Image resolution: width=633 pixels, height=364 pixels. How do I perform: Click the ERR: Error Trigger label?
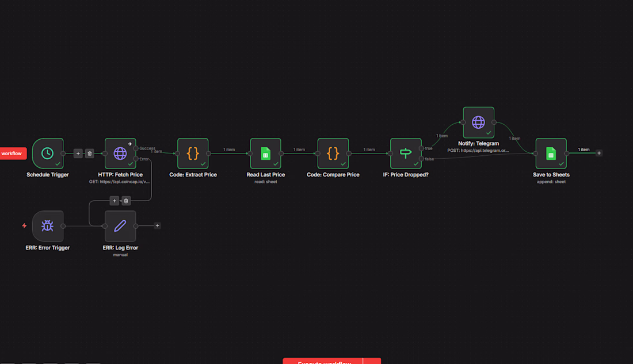point(48,248)
